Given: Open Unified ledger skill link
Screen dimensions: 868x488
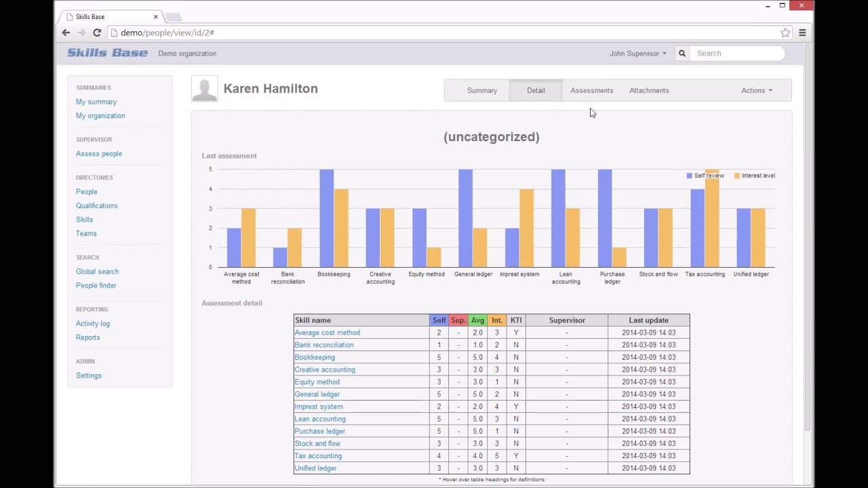Looking at the screenshot, I should (315, 468).
